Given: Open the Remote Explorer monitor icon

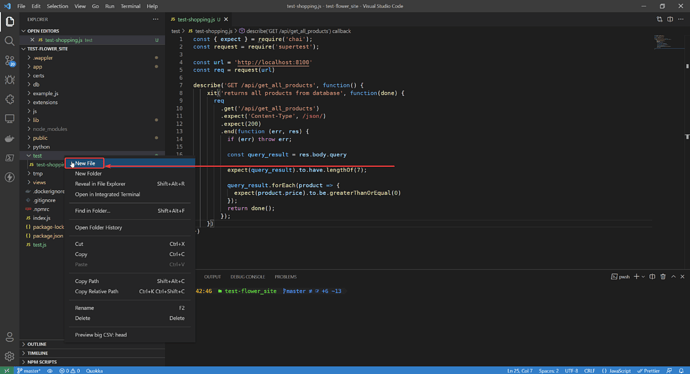Looking at the screenshot, I should [10, 118].
